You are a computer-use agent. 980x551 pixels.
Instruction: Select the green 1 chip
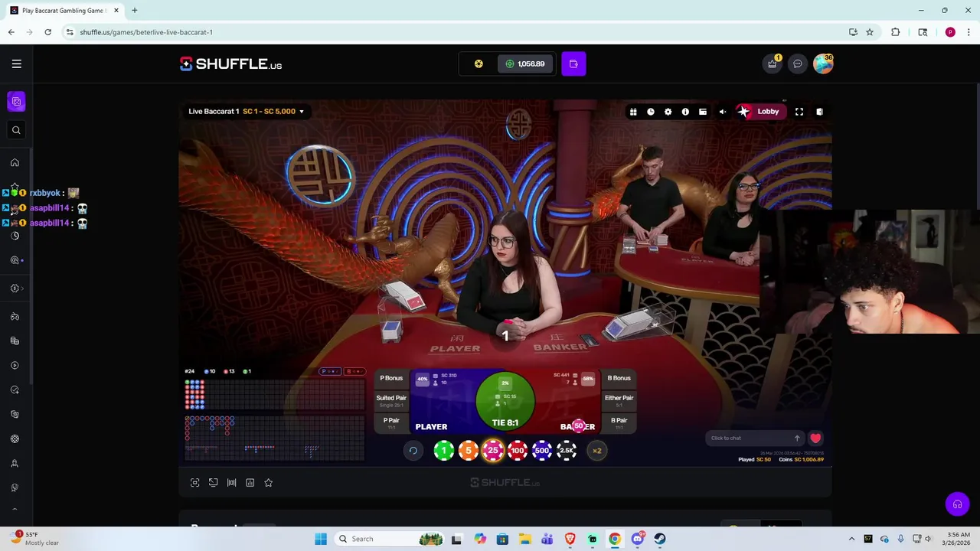(444, 451)
